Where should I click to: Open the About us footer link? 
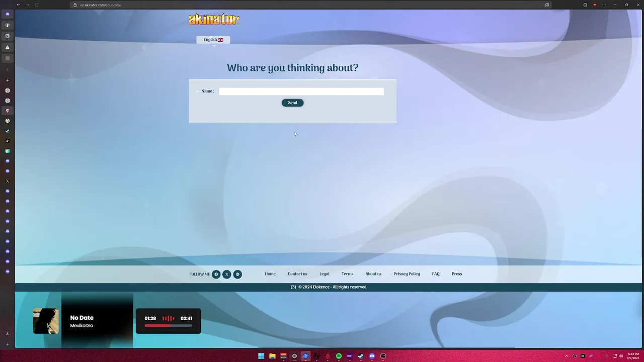tap(373, 274)
